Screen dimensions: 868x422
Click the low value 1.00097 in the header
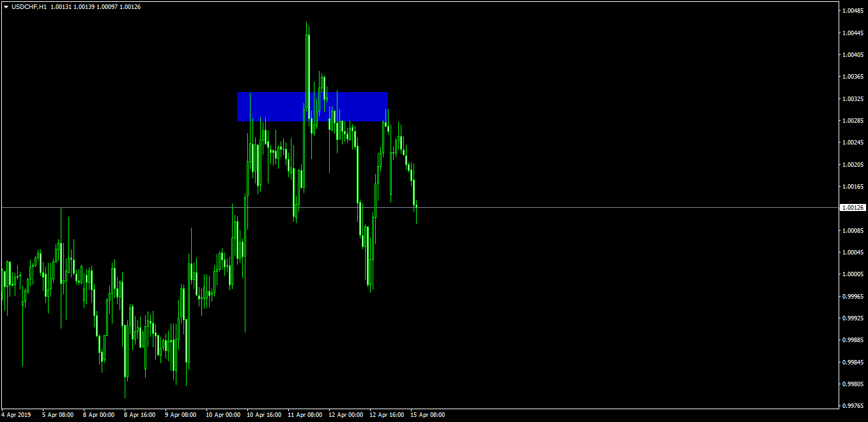point(107,6)
